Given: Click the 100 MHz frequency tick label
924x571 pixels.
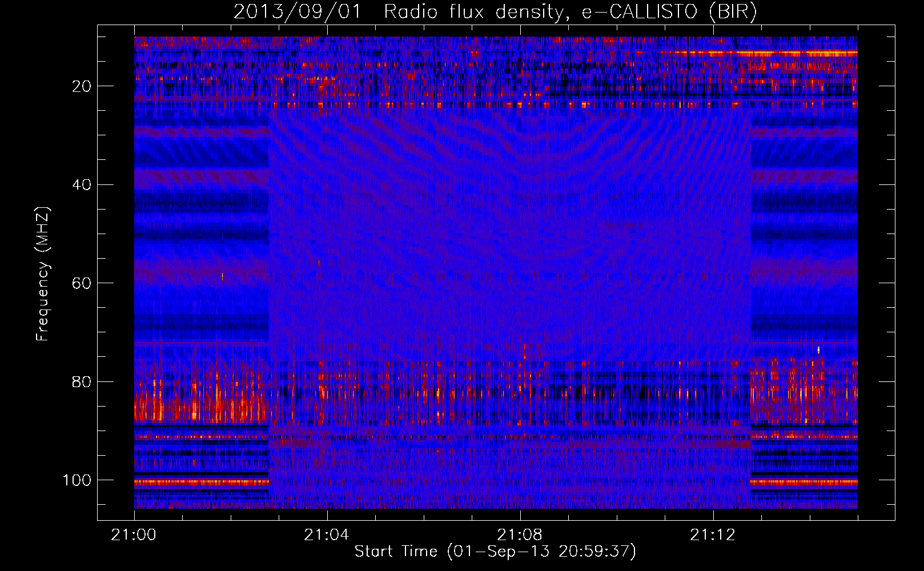Looking at the screenshot, I should click(77, 480).
